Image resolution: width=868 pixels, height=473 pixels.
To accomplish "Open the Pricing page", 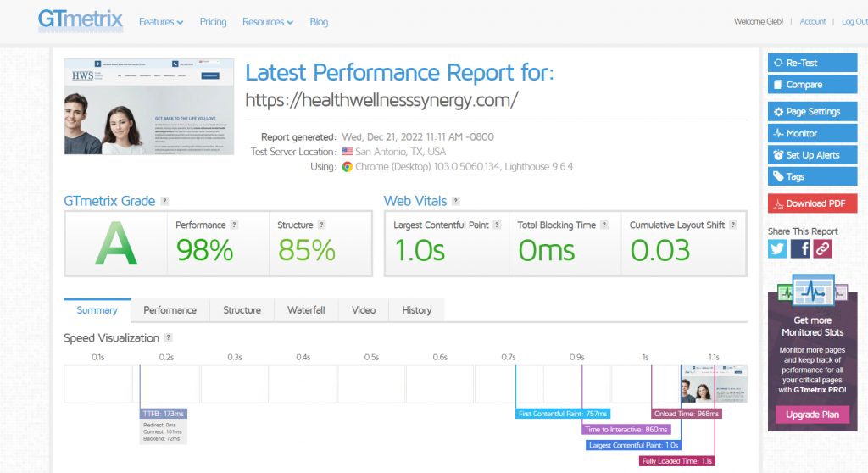I will point(213,22).
